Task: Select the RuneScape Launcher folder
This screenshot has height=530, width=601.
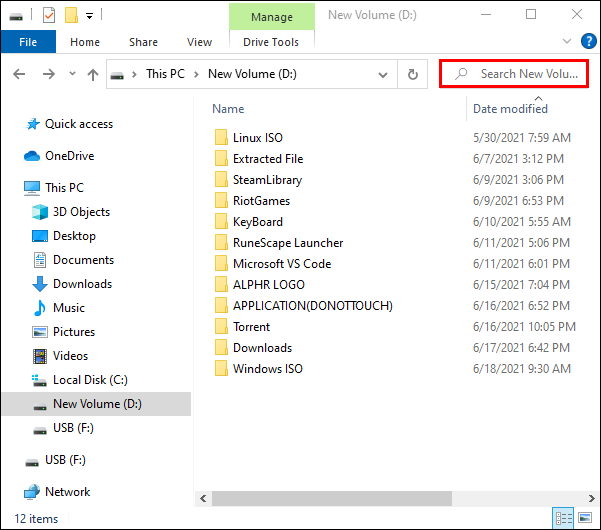Action: point(288,243)
